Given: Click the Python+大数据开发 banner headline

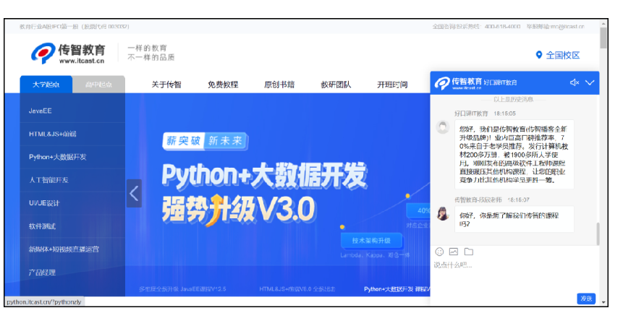Looking at the screenshot, I should tap(263, 176).
